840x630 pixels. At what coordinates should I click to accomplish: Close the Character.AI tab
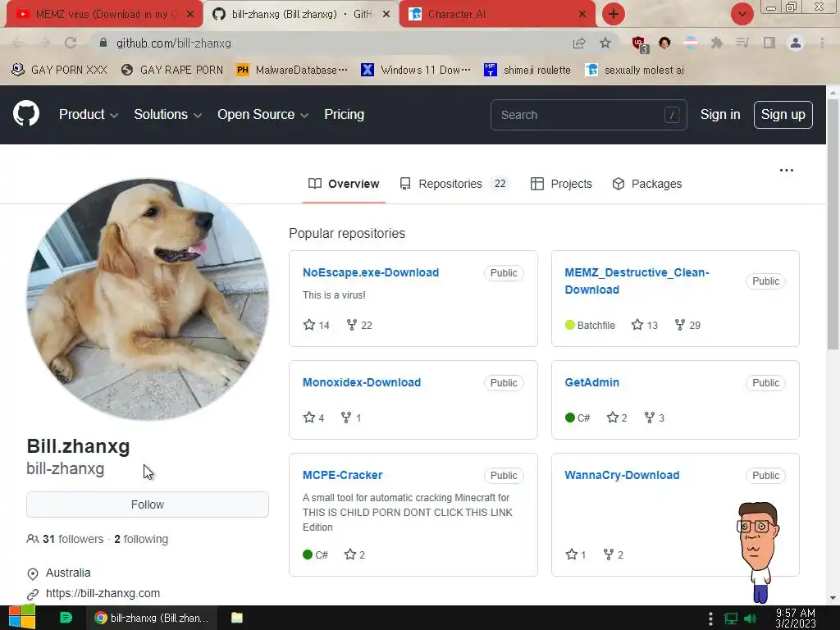point(582,15)
